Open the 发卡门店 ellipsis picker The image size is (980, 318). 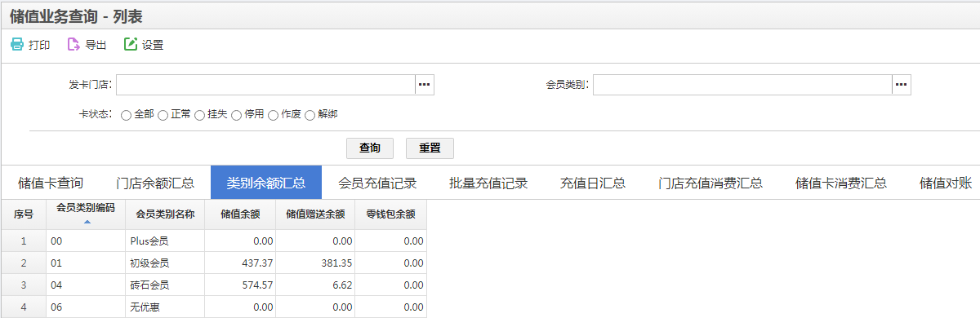(x=425, y=85)
